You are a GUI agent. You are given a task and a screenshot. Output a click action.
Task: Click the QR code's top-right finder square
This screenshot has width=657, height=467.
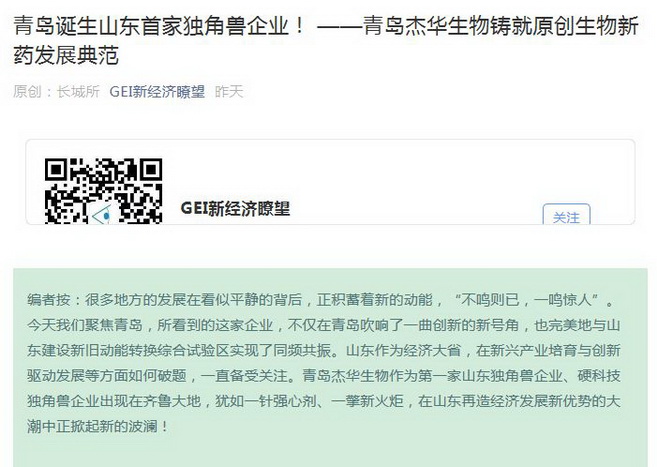click(x=151, y=170)
